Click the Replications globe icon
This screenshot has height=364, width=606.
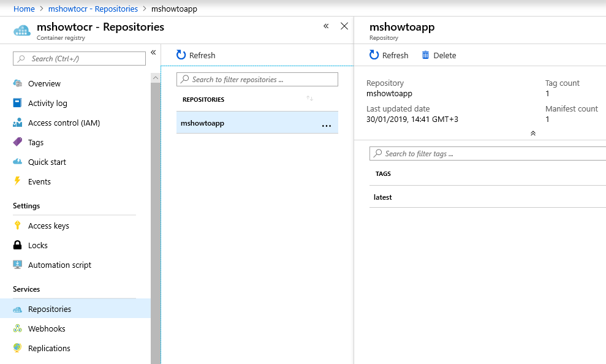click(x=17, y=348)
